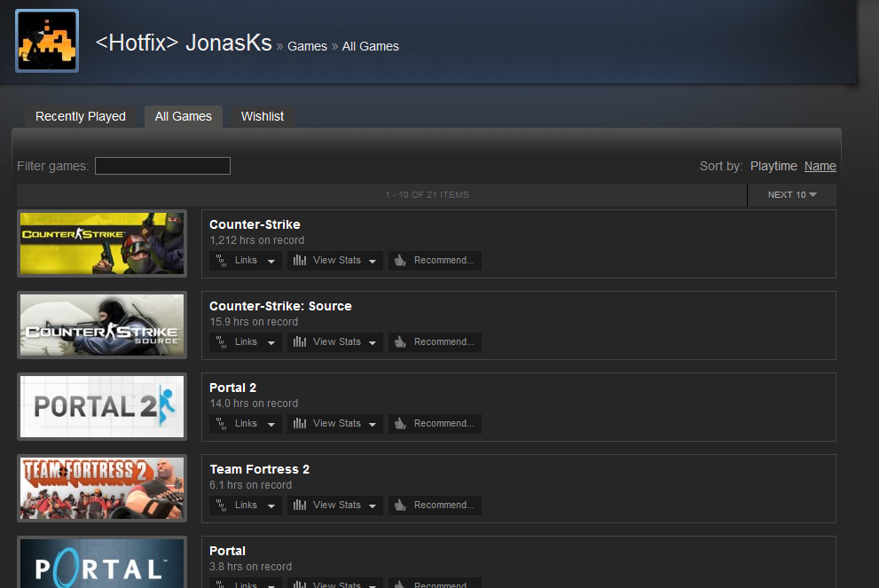Screen dimensions: 879x588
Task: Click the thumbs-up icon for Team Fortress 2
Action: point(400,505)
